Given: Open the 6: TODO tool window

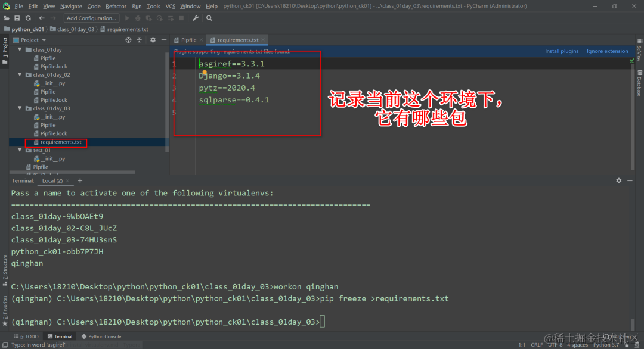Looking at the screenshot, I should [26, 336].
